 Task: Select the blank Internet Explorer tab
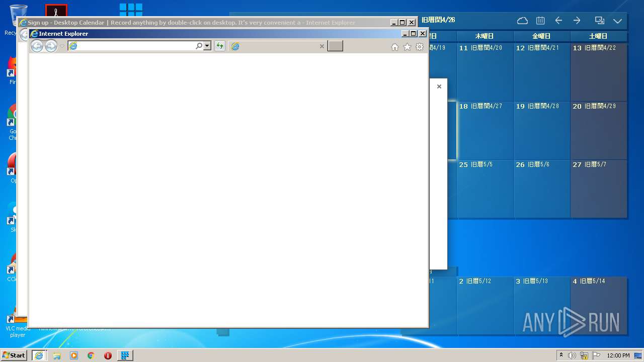tap(277, 46)
